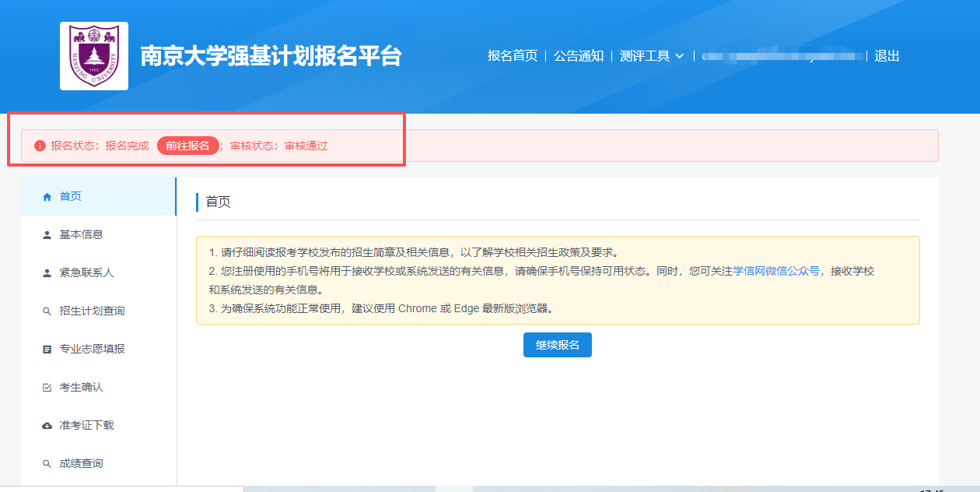This screenshot has height=492, width=980.
Task: Click the 首页 heading in content panel
Action: (x=218, y=202)
